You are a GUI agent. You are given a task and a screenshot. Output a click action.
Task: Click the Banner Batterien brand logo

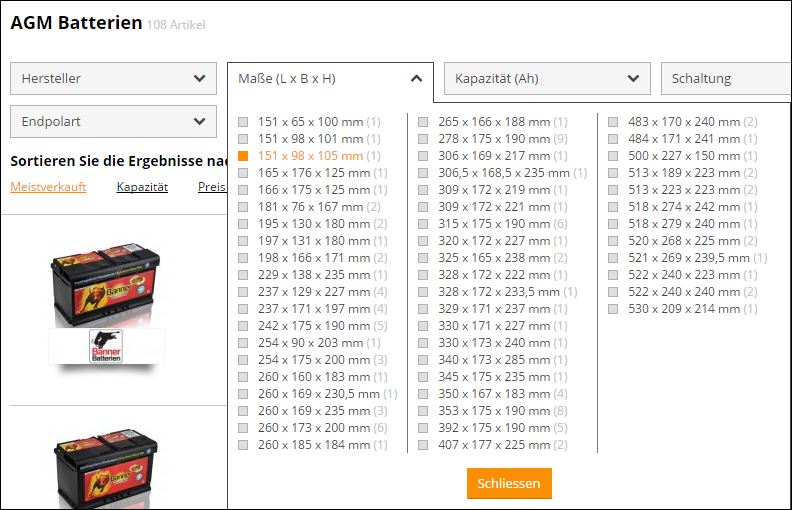pos(105,345)
